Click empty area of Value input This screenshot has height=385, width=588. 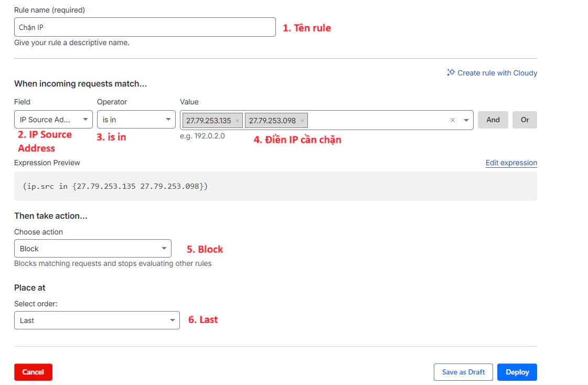(x=378, y=120)
